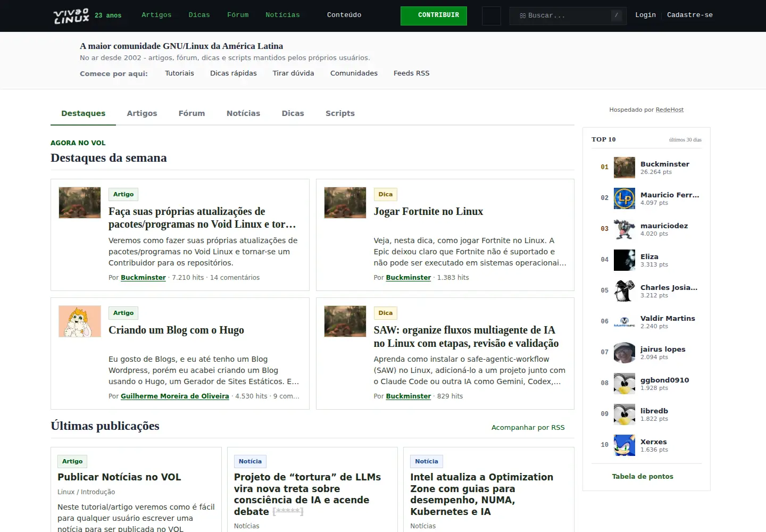Open the Viva o Linux logo homepage
Screen dimensions: 766x532
point(71,16)
